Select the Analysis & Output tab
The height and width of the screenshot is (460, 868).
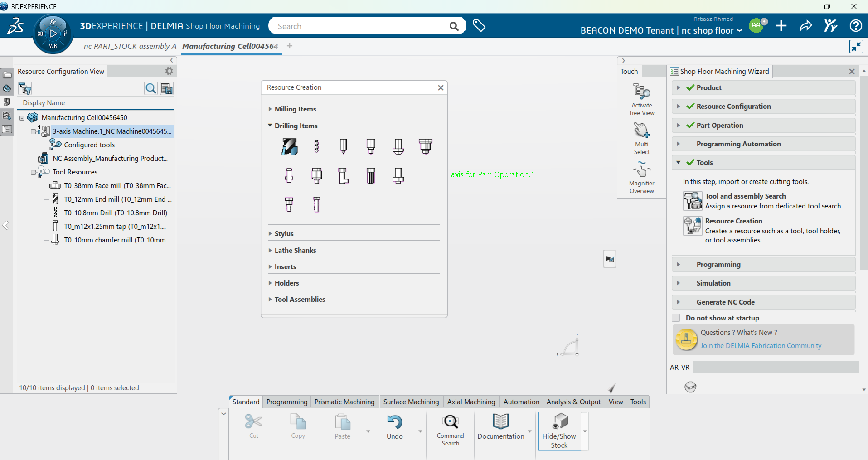pyautogui.click(x=573, y=402)
